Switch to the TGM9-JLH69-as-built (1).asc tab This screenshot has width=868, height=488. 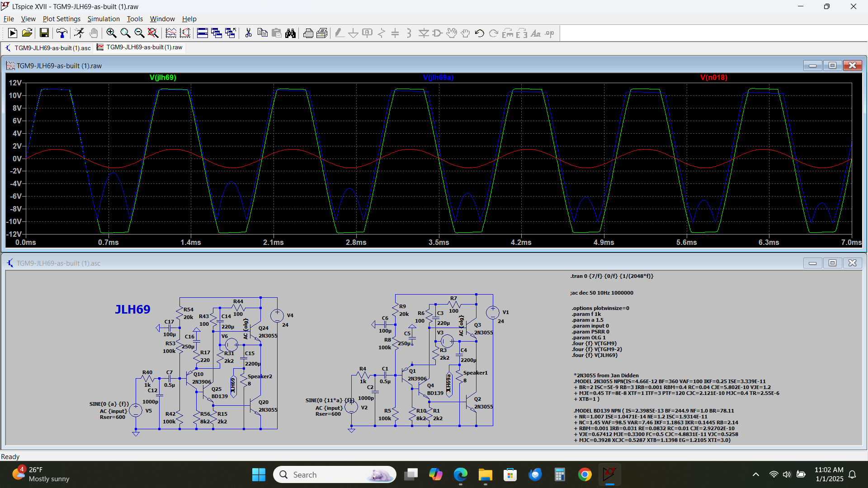[x=47, y=47]
